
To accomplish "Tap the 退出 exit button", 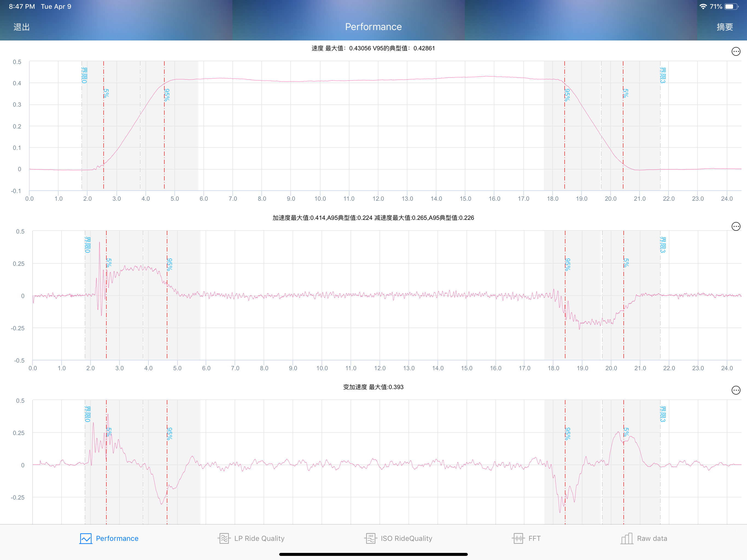I will tap(22, 27).
